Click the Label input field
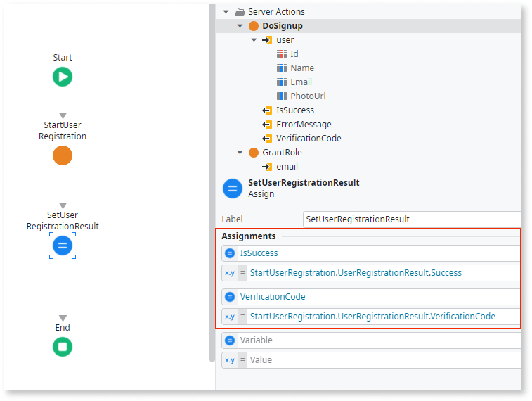Screen dimensions: 532x401 [411, 219]
